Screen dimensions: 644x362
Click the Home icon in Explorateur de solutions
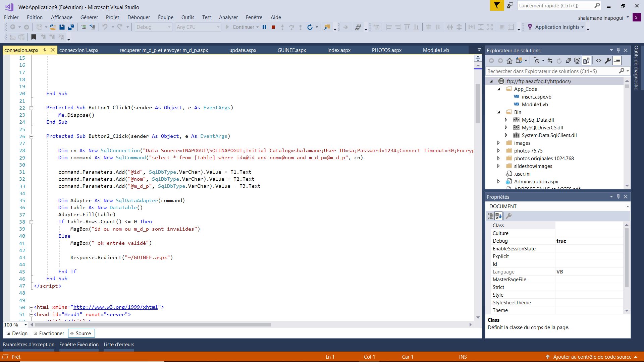coord(509,61)
